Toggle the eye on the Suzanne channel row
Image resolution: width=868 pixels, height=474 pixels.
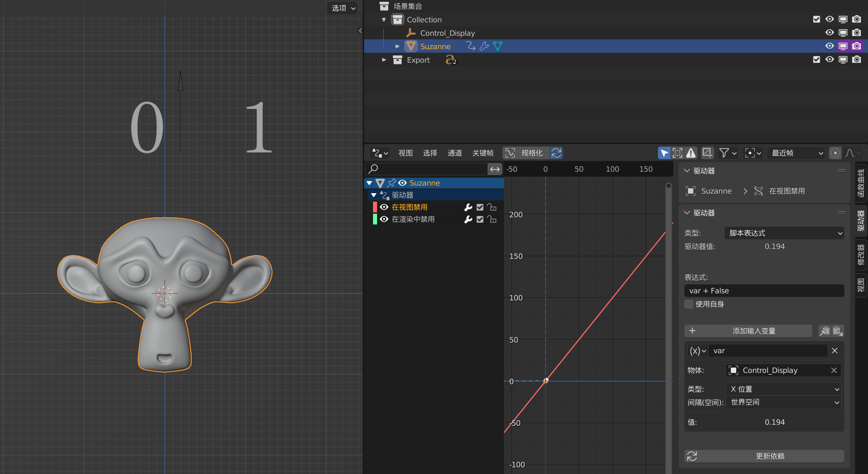[403, 183]
